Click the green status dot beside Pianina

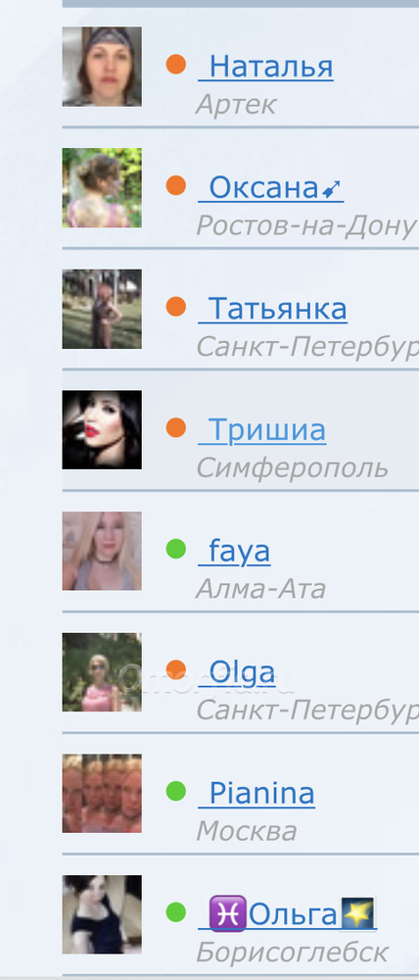176,791
